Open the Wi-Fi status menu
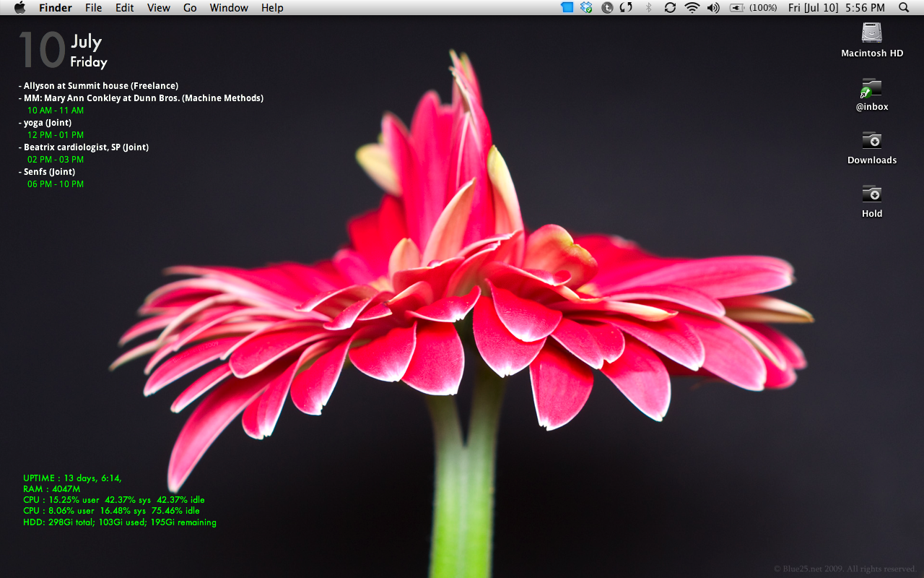This screenshot has width=924, height=578. pos(692,8)
